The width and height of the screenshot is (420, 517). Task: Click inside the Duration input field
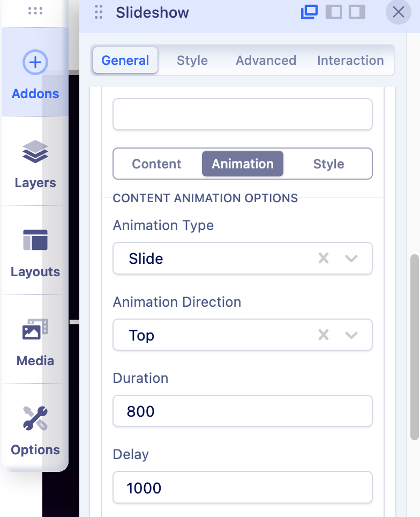point(242,411)
